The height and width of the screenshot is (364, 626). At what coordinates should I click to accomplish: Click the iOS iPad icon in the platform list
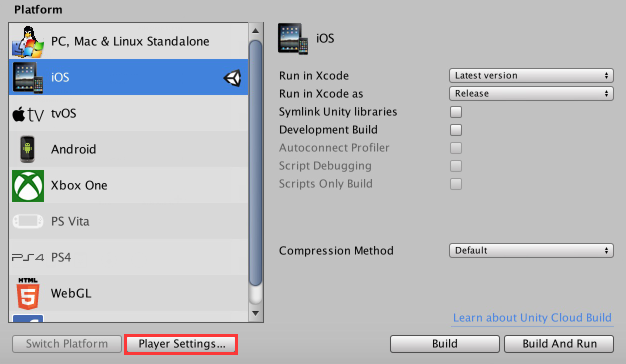tap(28, 77)
